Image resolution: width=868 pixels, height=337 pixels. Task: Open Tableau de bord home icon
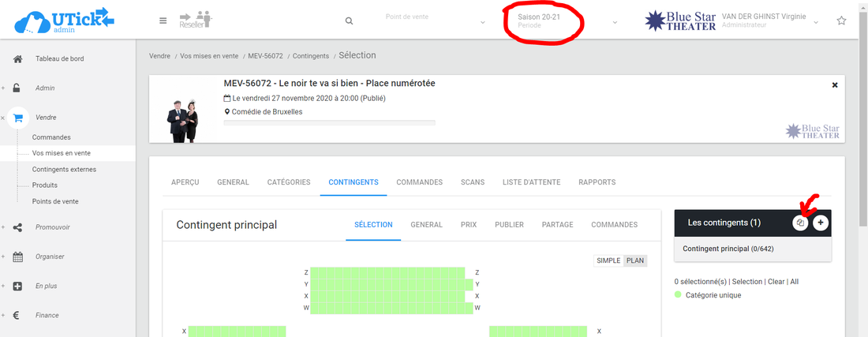pyautogui.click(x=18, y=59)
